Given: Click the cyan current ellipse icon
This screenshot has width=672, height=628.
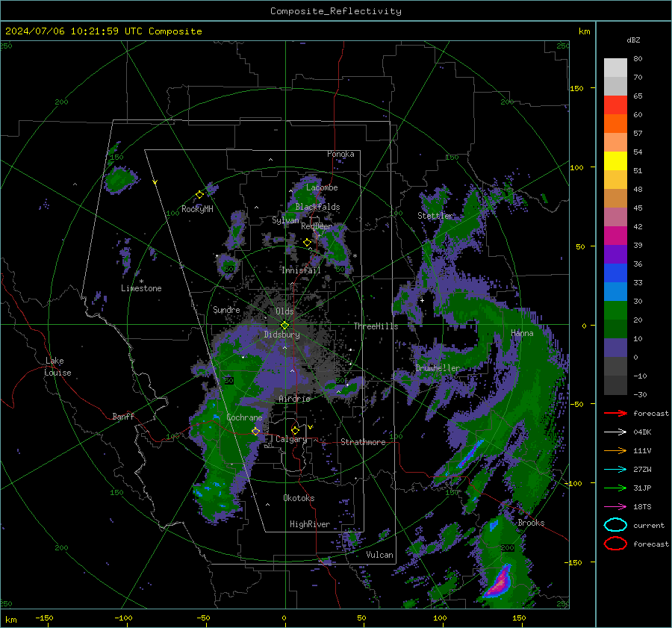Looking at the screenshot, I should click(x=615, y=525).
